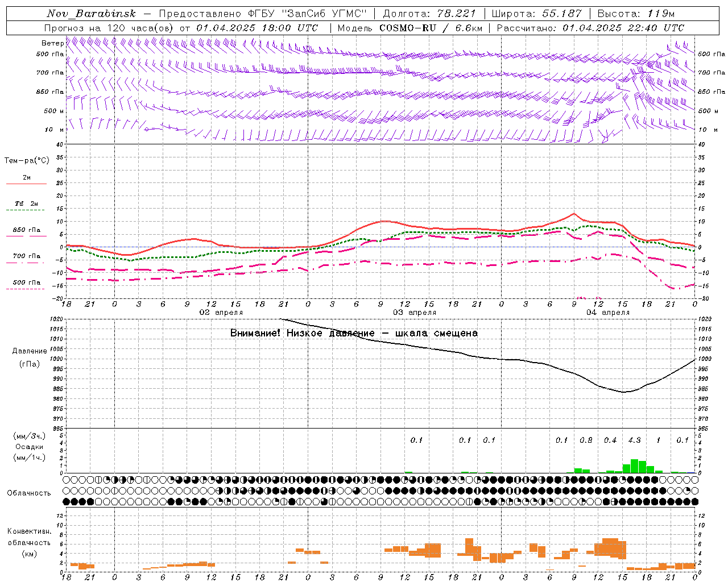Viewport: 728px width, 582px height.
Task: Click the warning Внимание! Низкое давление
Action: (302, 333)
